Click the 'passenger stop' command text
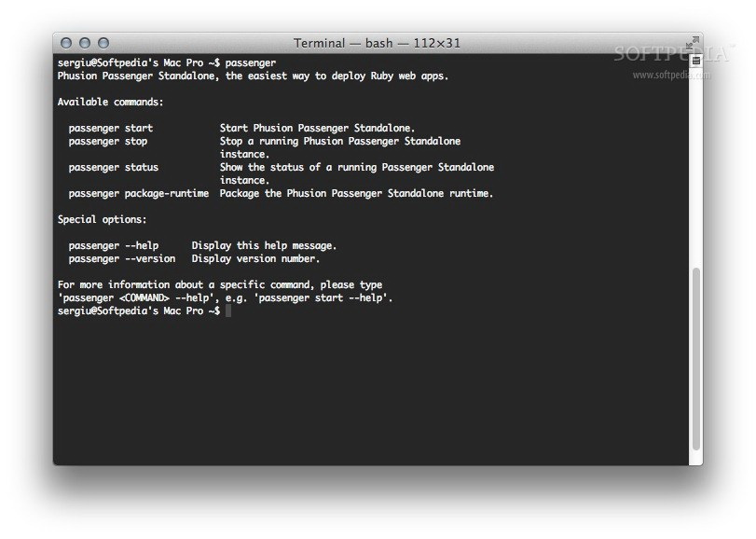756x539 pixels. [108, 141]
